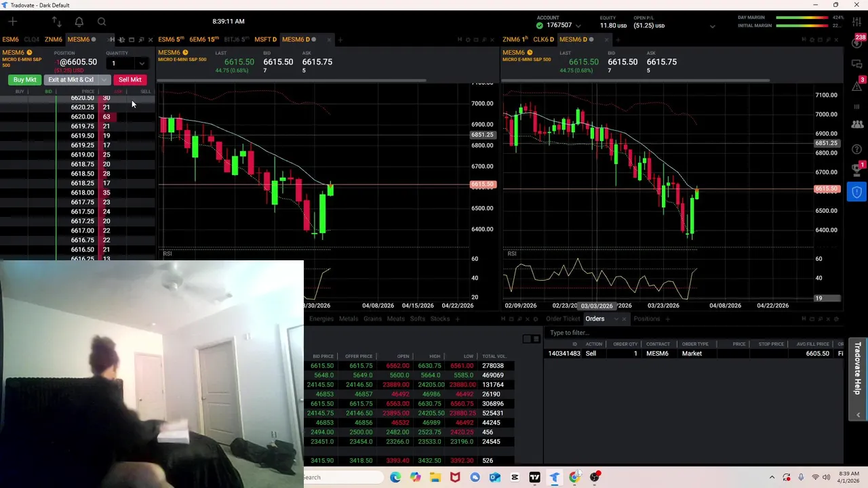868x488 pixels.
Task: Select the ZNM6 1h tab in right chart
Action: tap(515, 39)
